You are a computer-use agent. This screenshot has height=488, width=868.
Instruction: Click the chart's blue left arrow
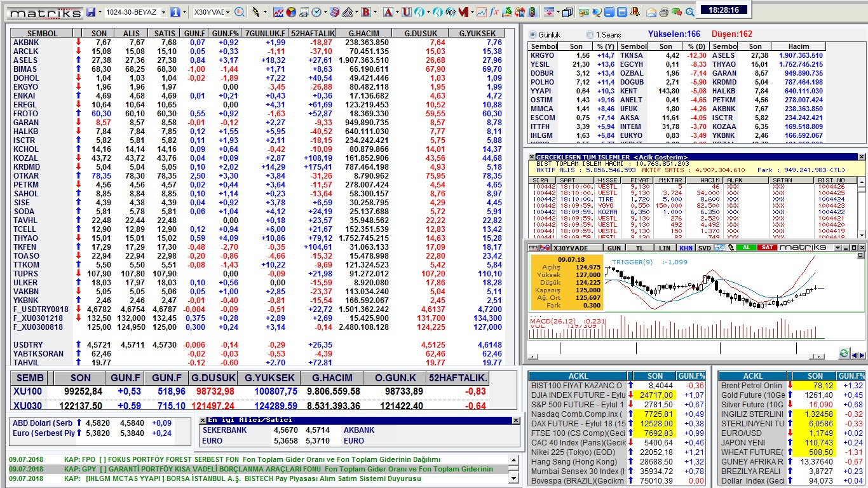coord(855,355)
